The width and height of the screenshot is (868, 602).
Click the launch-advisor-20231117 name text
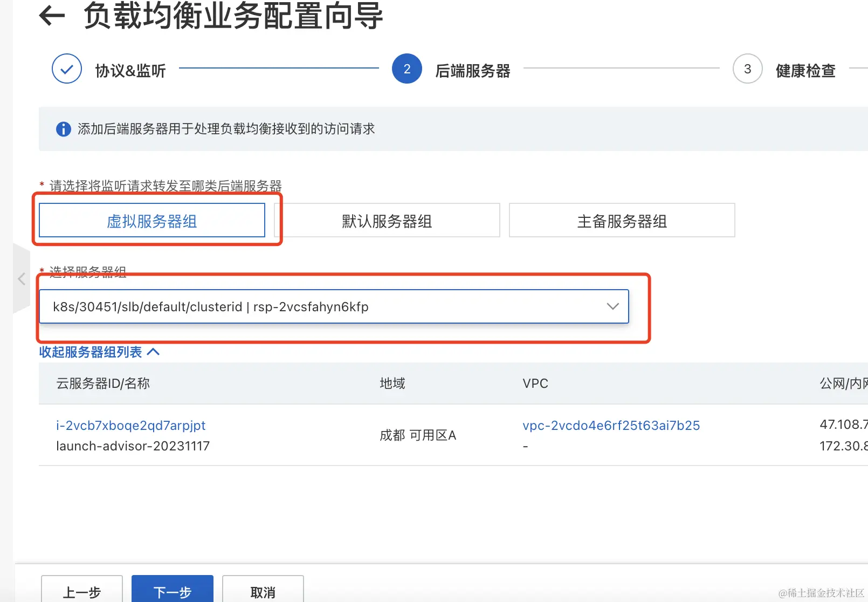(133, 446)
